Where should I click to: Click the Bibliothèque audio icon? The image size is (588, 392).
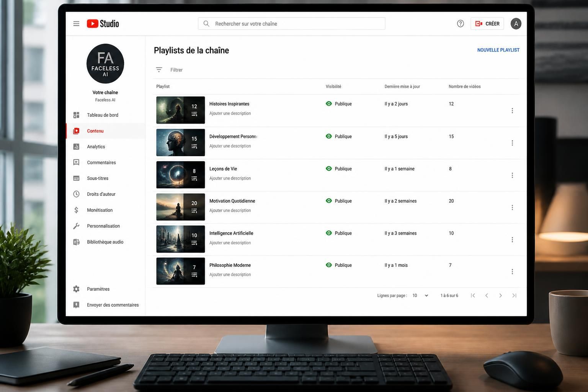point(76,242)
